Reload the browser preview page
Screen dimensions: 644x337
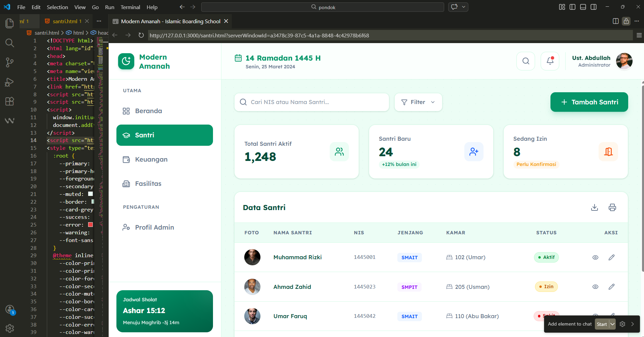tap(141, 35)
